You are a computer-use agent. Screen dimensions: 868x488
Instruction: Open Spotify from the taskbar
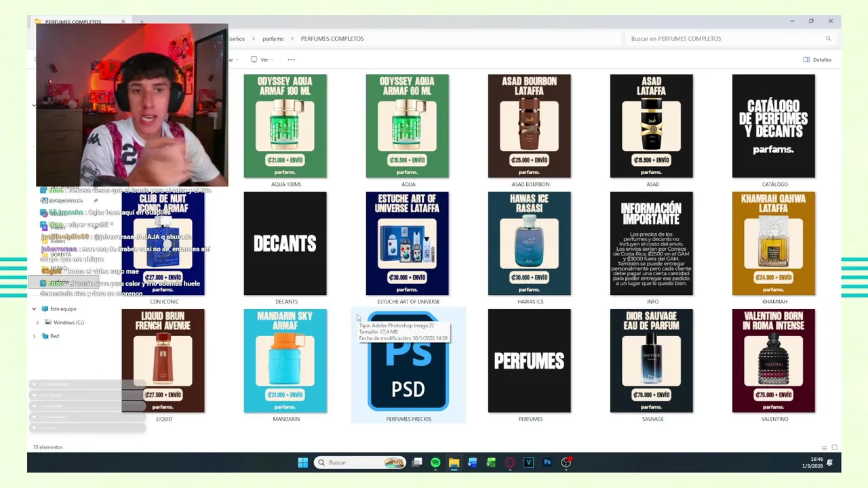[435, 462]
